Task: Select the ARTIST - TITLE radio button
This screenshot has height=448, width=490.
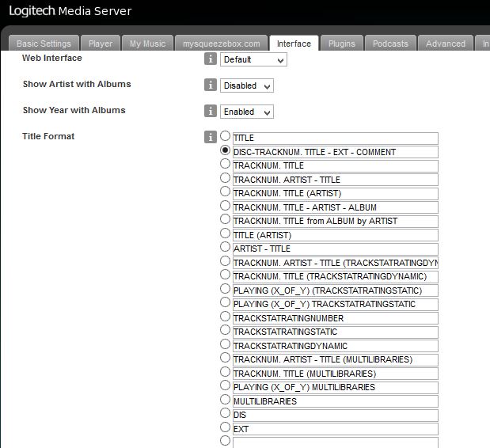Action: (226, 248)
